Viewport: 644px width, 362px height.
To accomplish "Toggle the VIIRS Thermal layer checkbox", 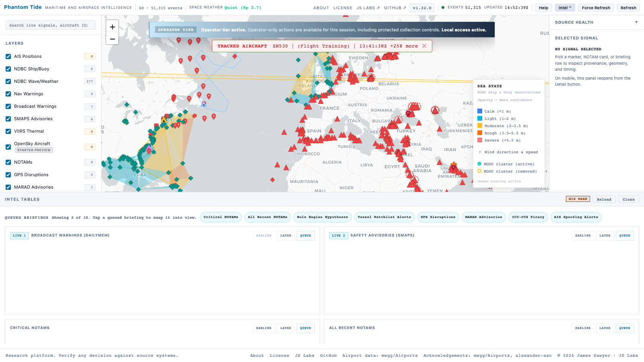I will pyautogui.click(x=8, y=132).
